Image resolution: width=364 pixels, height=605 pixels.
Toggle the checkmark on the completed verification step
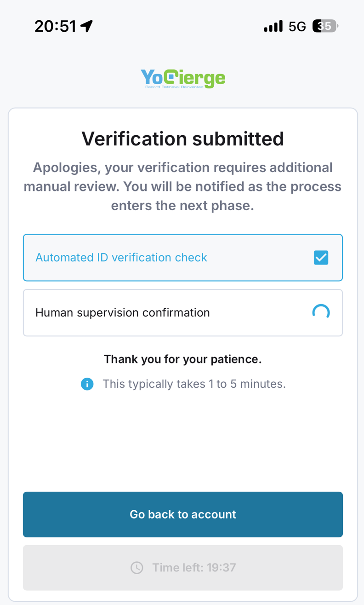(321, 258)
